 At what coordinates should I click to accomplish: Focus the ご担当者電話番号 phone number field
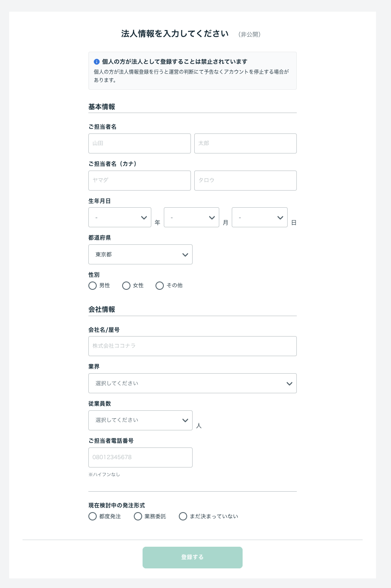pyautogui.click(x=140, y=457)
